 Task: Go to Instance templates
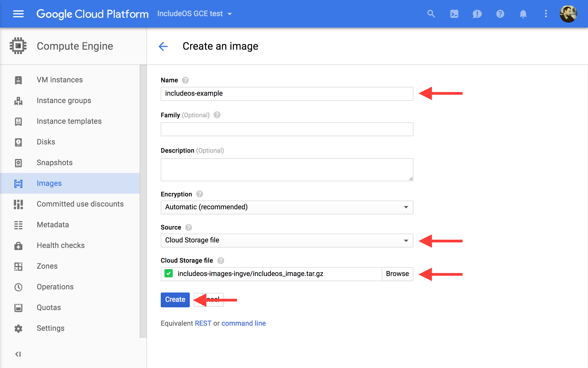(x=70, y=121)
